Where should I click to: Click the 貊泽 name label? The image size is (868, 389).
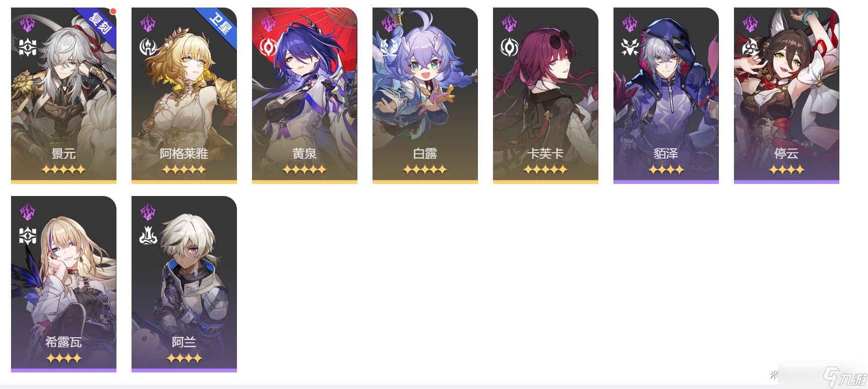point(666,154)
